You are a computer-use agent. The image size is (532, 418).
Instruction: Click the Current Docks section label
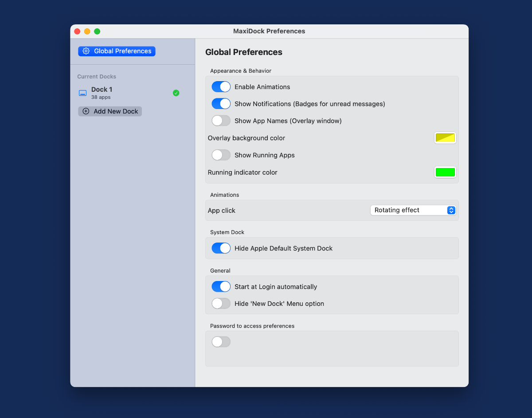97,77
